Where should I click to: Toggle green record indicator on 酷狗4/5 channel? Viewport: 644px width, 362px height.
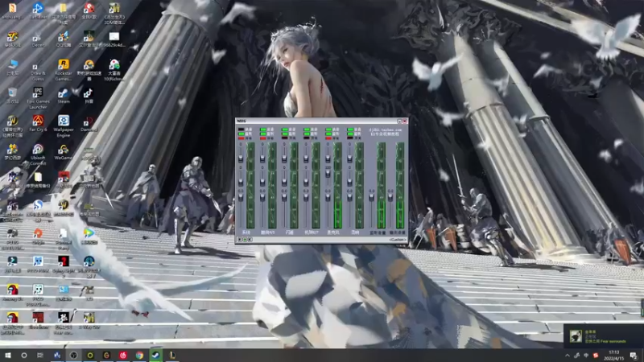click(x=263, y=130)
